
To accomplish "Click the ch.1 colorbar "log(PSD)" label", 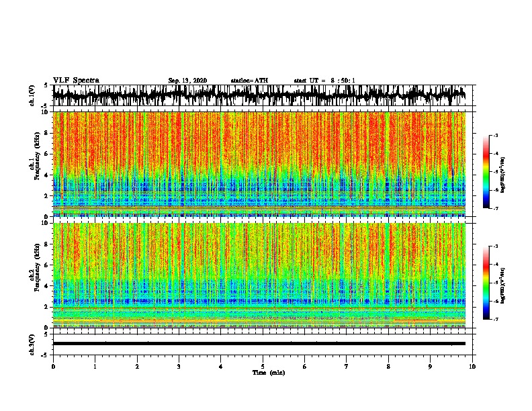I will pos(503,175).
